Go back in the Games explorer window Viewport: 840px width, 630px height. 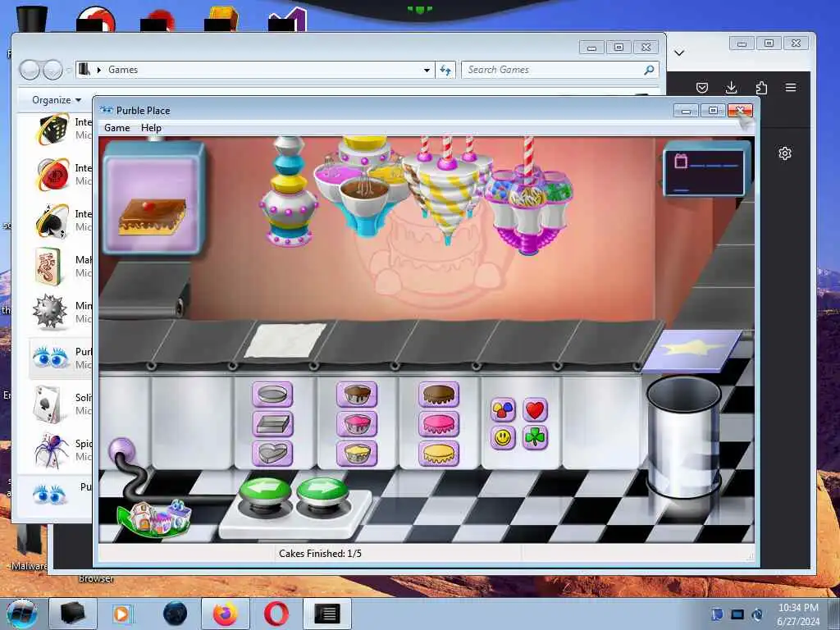click(x=30, y=70)
